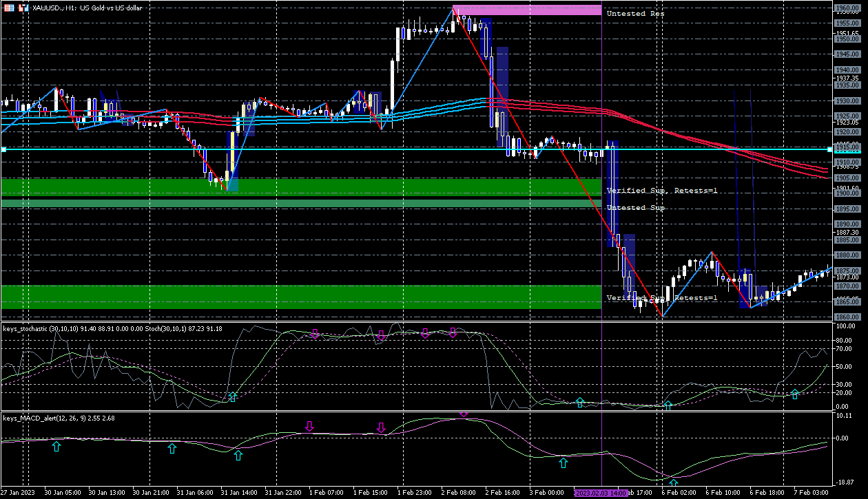Click the 10.11 value on MACD scale
The height and width of the screenshot is (499, 868).
click(844, 416)
